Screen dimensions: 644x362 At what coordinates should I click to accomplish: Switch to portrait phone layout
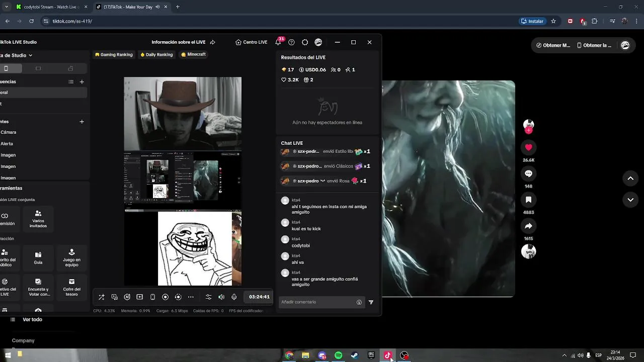tap(6, 68)
